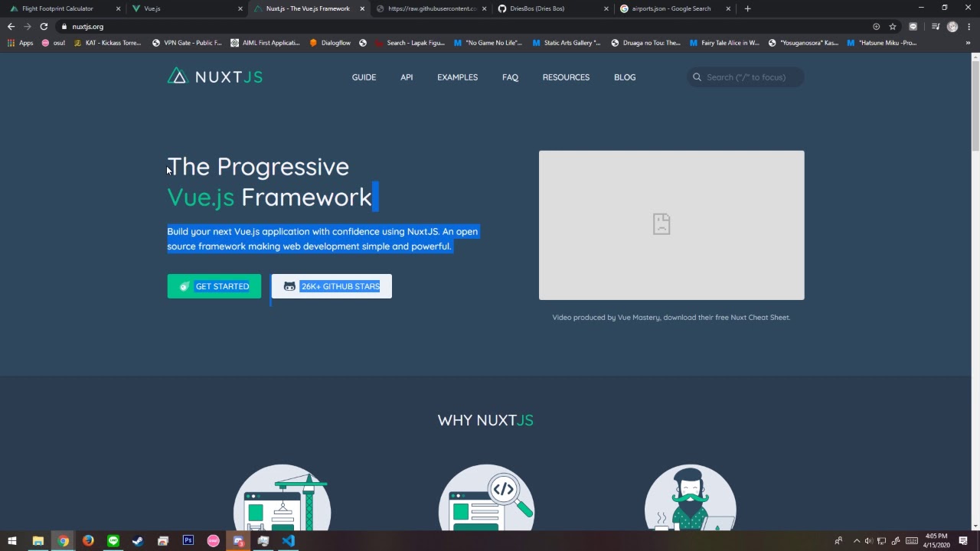Close the Vue.js tab
The image size is (980, 551).
[x=240, y=8]
